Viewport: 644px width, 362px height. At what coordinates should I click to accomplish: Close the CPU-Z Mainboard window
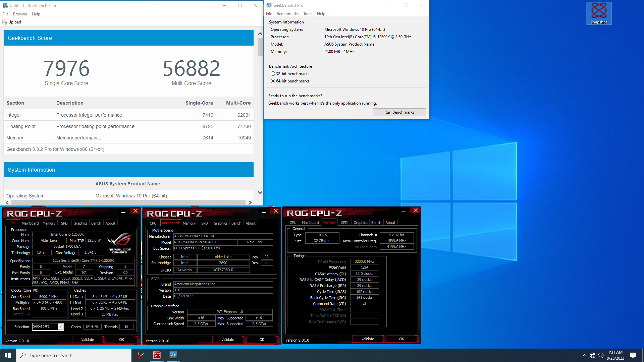tap(276, 211)
